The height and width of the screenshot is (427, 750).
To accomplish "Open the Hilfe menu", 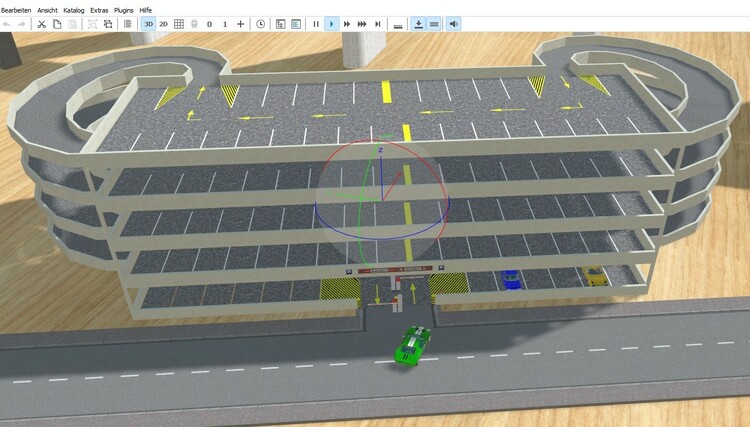I will point(145,10).
